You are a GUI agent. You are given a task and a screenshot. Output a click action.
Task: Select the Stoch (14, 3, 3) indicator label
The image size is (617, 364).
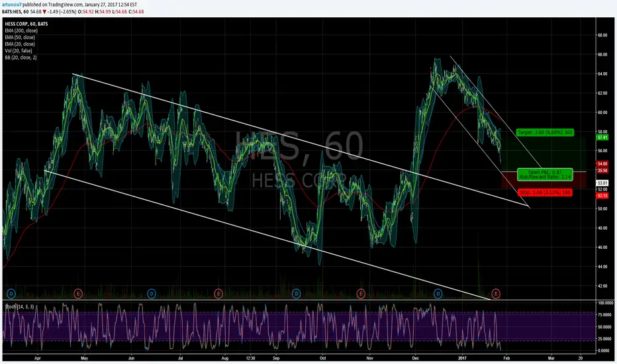(19, 306)
